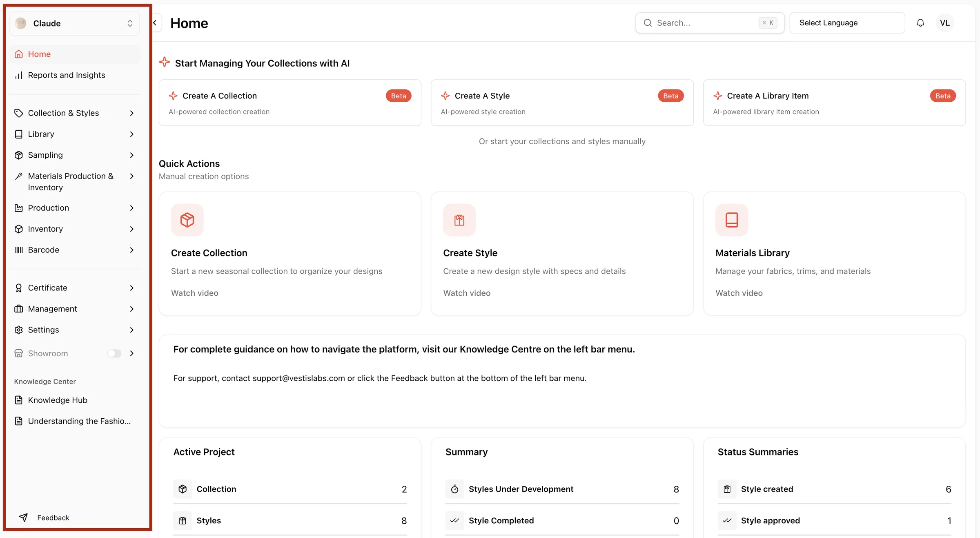Open Management in the sidebar
Viewport: 980px width, 538px height.
tap(75, 309)
